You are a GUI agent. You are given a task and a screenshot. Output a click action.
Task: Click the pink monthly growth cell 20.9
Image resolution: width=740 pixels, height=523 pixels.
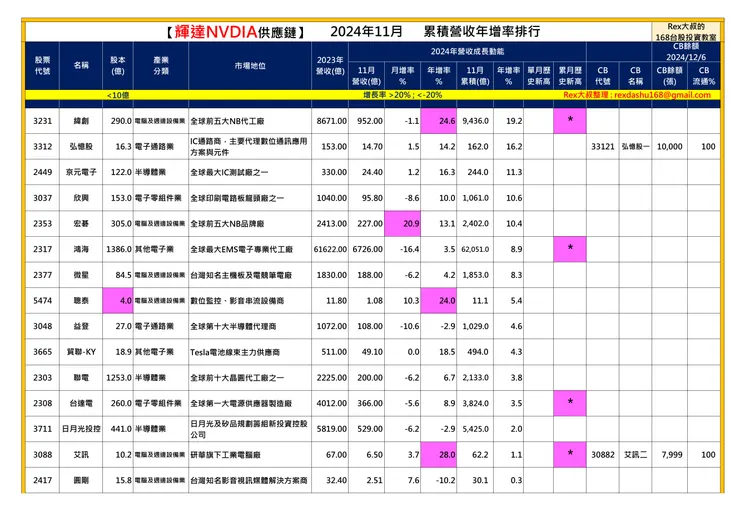coord(403,224)
